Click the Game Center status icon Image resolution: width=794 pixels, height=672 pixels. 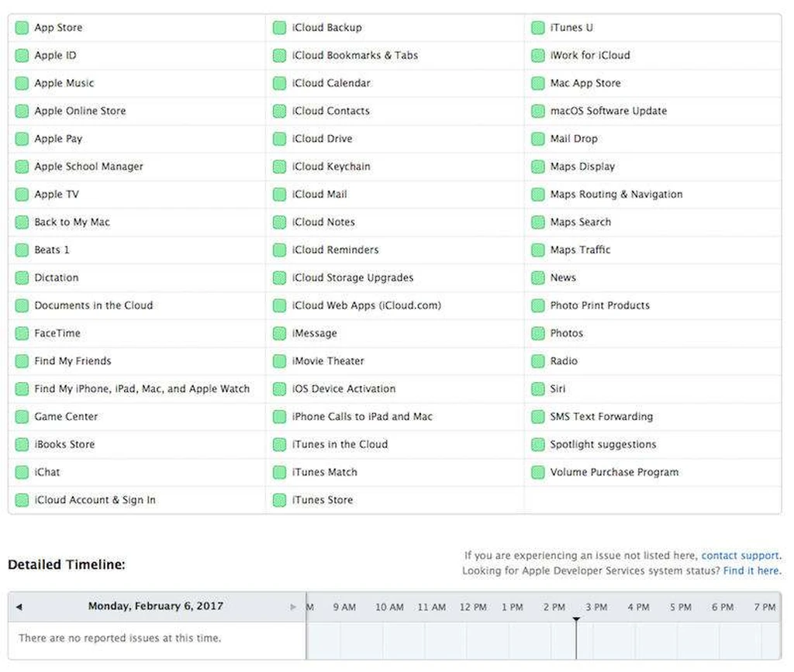pos(22,417)
